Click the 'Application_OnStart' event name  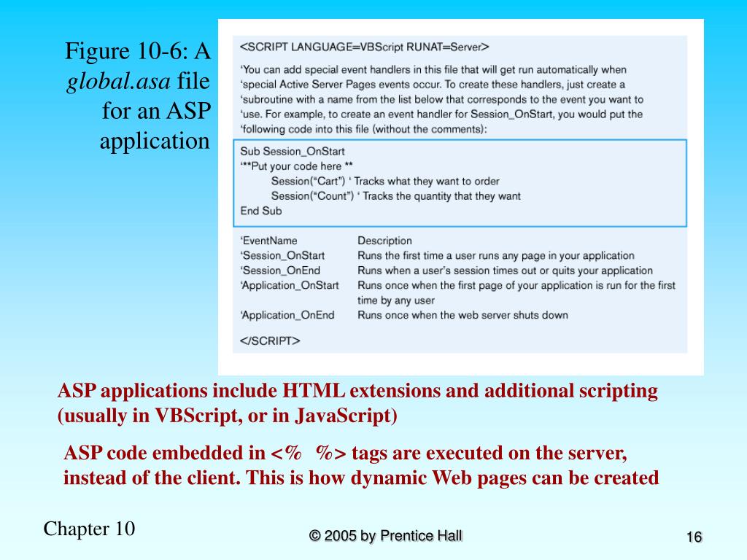pos(290,285)
